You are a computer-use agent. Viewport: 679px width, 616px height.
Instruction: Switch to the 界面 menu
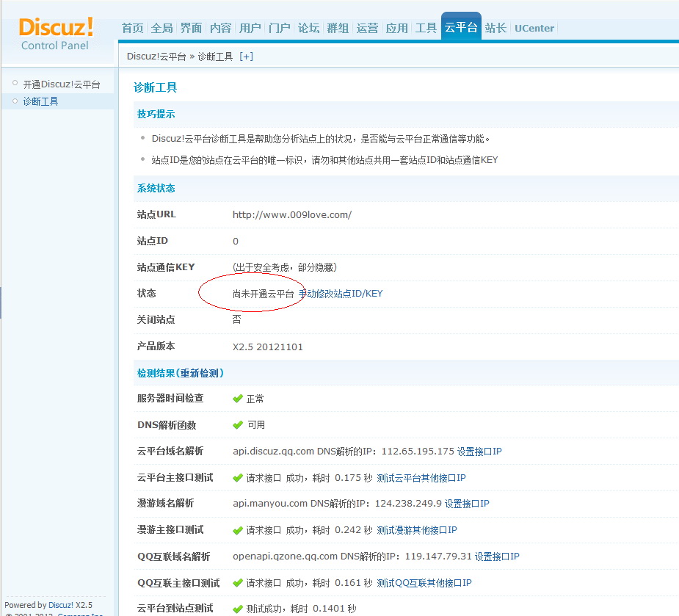coord(192,28)
